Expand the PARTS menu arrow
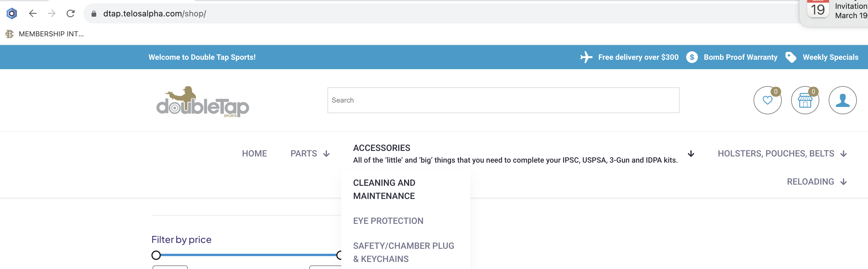 click(x=326, y=154)
